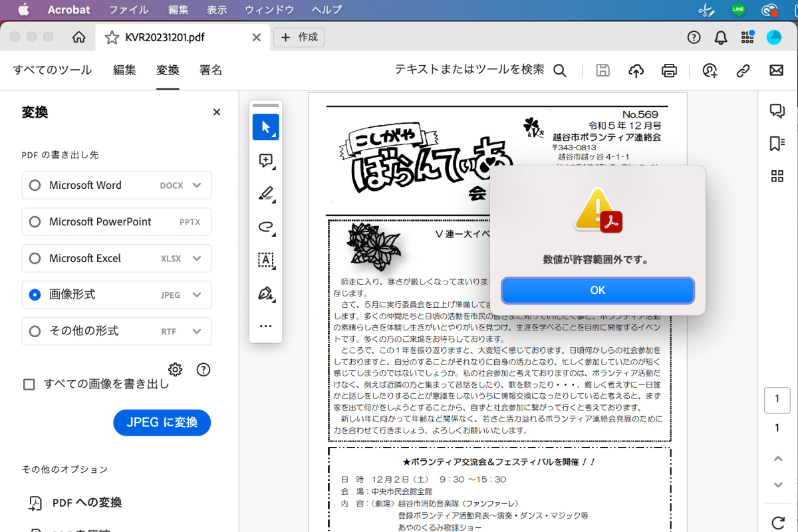Go to previous page chevron
798x532 pixels.
(x=777, y=459)
